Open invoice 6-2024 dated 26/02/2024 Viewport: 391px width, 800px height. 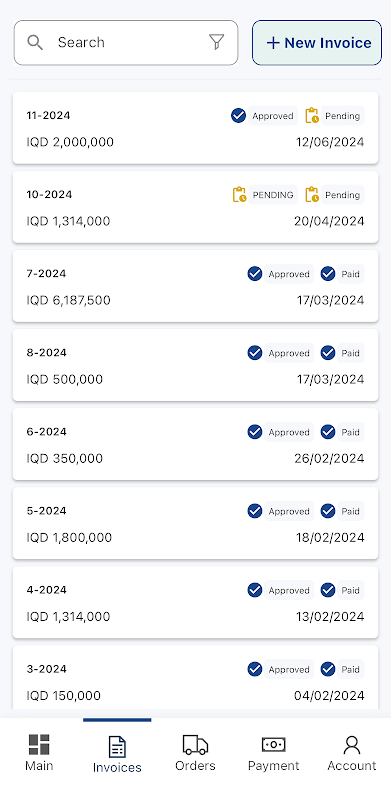coord(196,444)
